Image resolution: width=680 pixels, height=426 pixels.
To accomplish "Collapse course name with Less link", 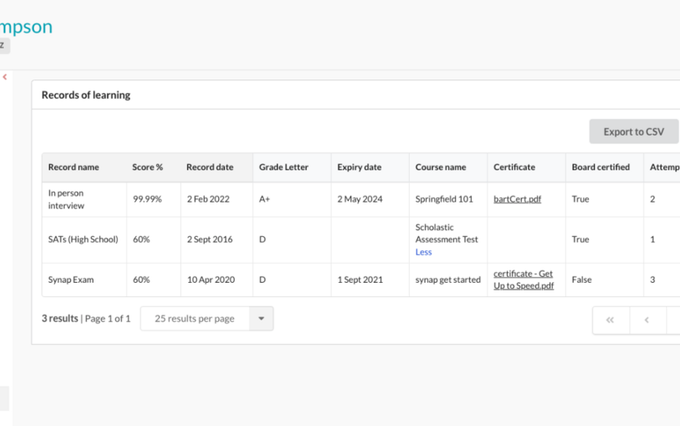I will click(423, 252).
